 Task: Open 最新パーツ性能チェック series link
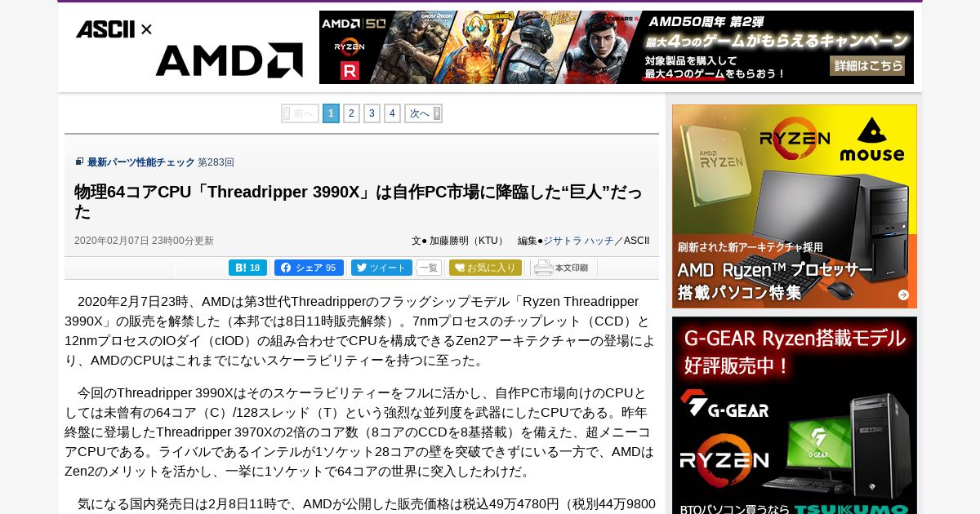(141, 162)
